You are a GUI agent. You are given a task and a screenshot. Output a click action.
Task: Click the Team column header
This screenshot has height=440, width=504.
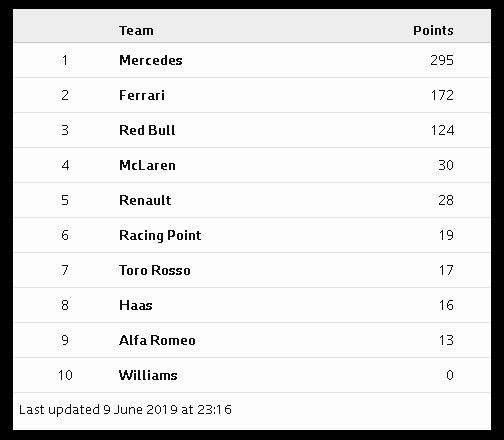click(136, 31)
